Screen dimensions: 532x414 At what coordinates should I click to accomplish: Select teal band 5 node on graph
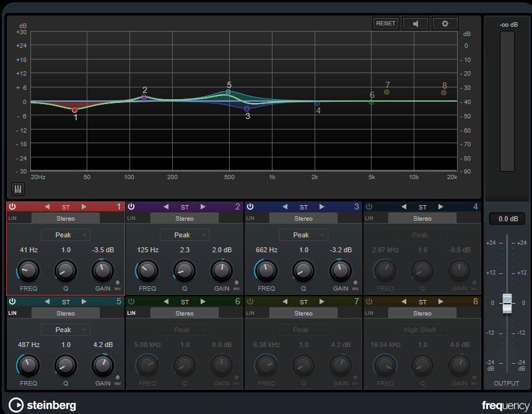(x=229, y=92)
